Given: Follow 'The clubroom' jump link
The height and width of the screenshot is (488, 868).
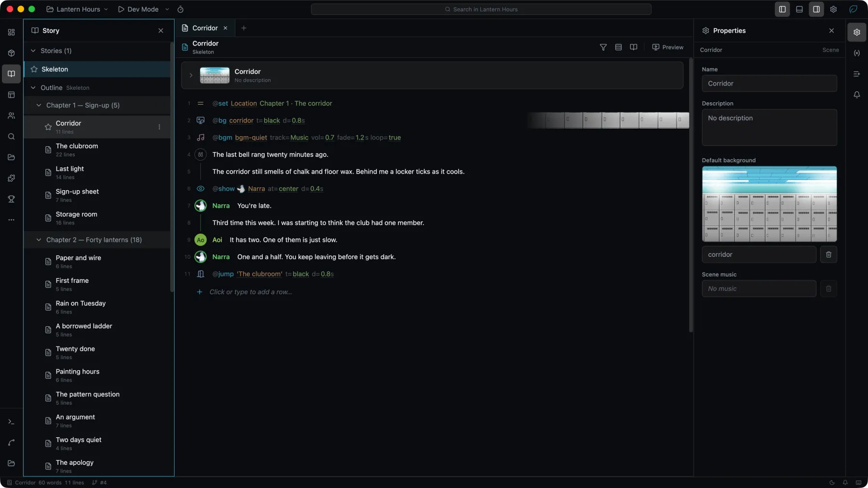Looking at the screenshot, I should click(x=259, y=274).
